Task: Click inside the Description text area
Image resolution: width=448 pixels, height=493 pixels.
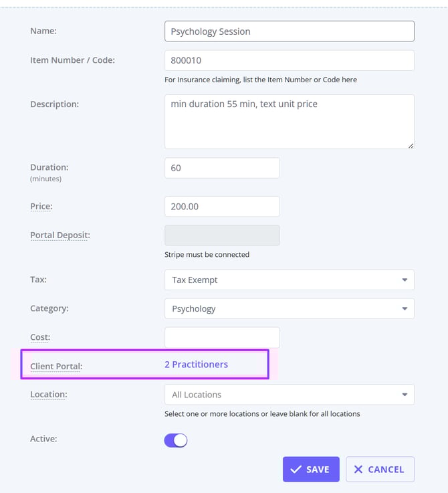Action: point(289,122)
